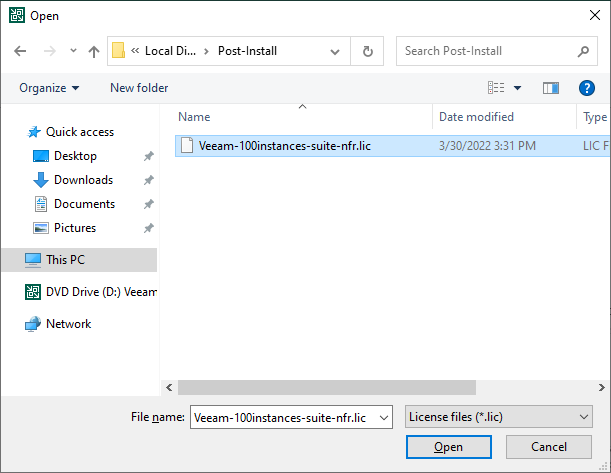Open Help with question mark icon
The height and width of the screenshot is (473, 611).
[586, 88]
